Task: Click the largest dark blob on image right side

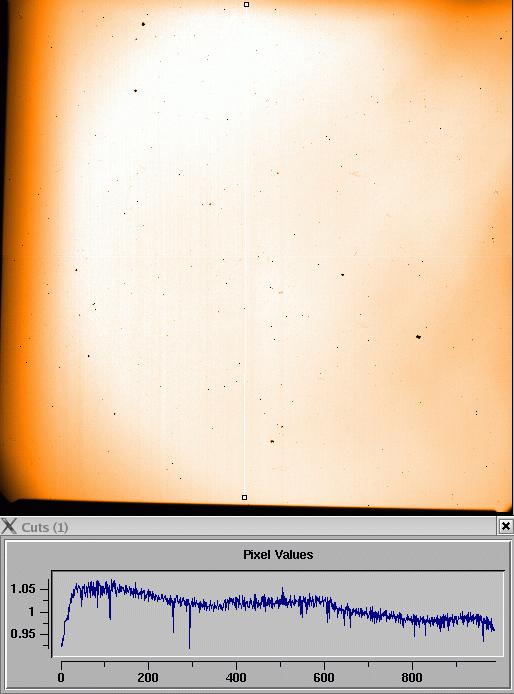Action: pyautogui.click(x=418, y=337)
